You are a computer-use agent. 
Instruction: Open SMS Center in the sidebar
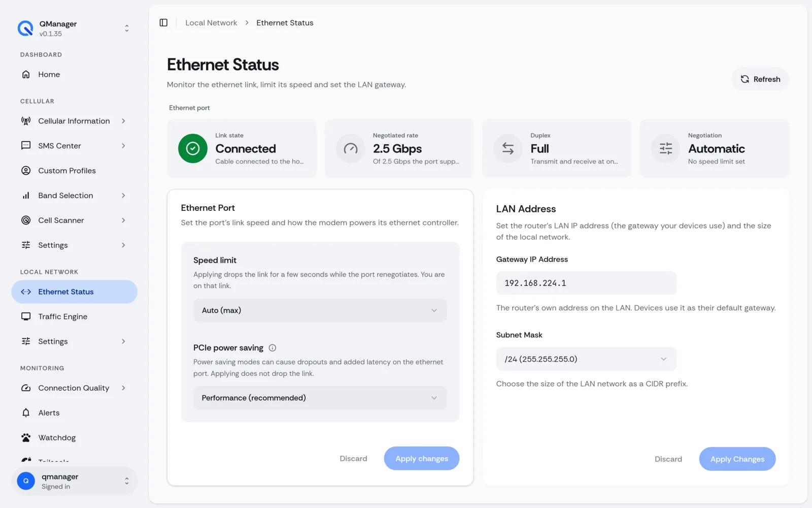pos(74,146)
